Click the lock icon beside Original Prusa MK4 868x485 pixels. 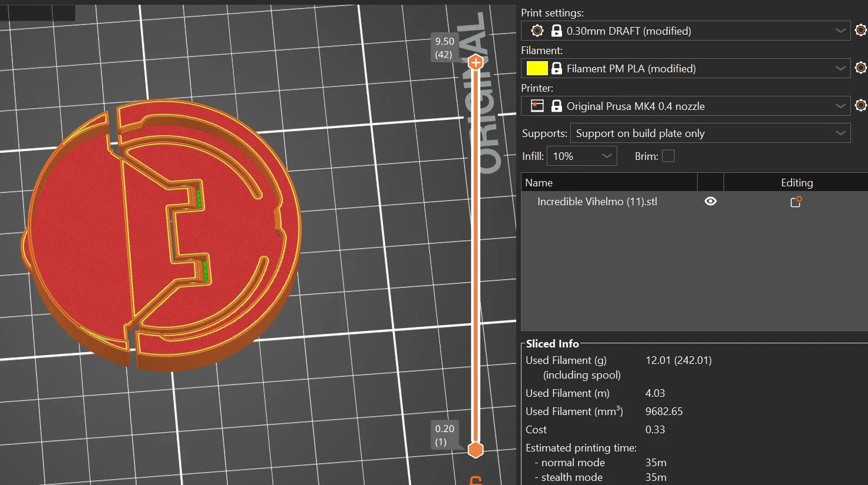(x=556, y=106)
